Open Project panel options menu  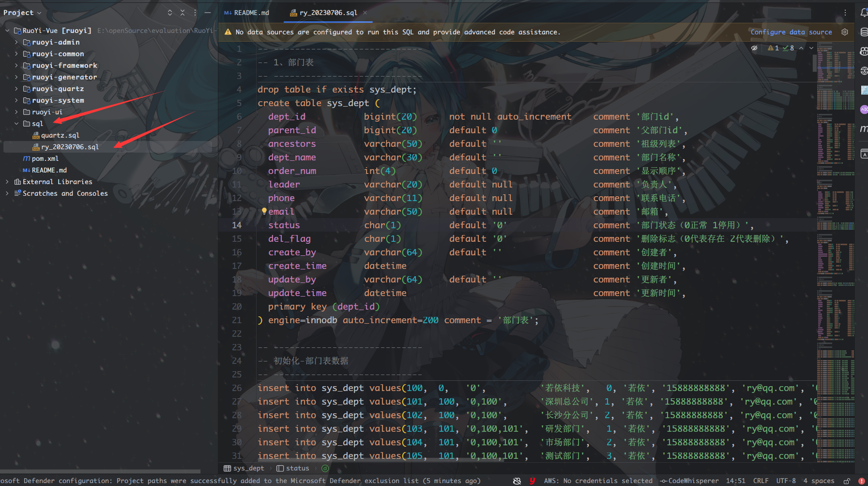195,13
